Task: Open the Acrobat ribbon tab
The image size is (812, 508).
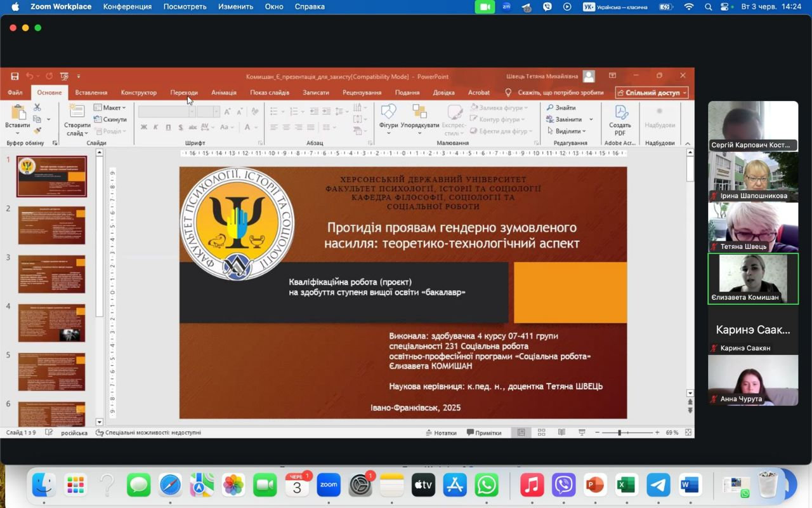Action: pyautogui.click(x=479, y=93)
